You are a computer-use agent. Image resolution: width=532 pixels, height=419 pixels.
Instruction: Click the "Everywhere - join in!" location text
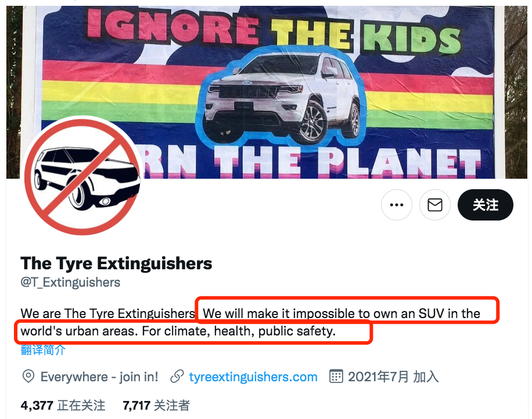(x=99, y=377)
